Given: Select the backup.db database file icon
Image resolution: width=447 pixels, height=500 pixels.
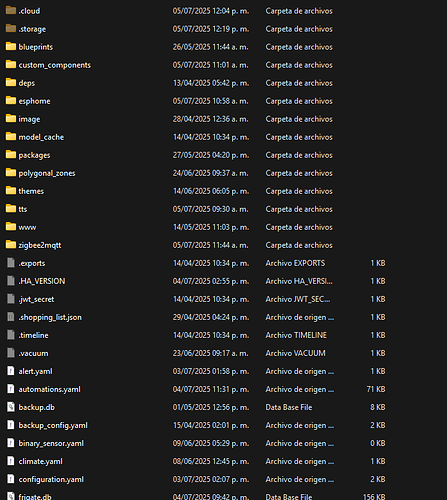Looking at the screenshot, I should click(11, 407).
